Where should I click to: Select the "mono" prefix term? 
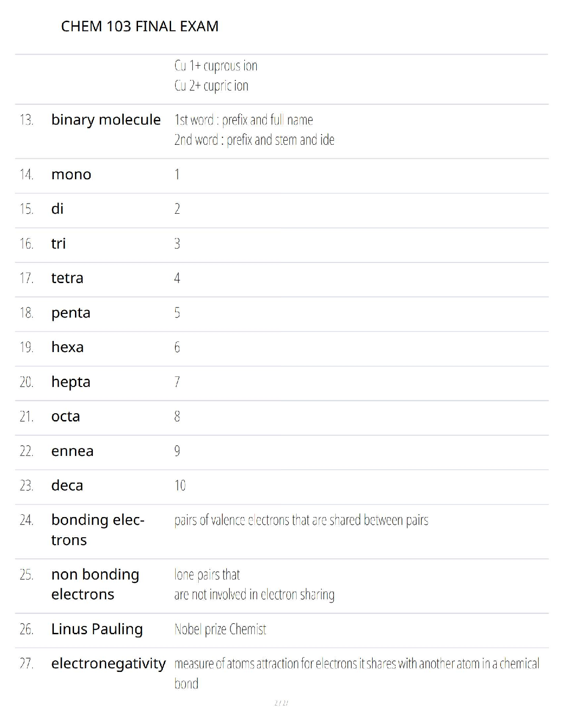click(71, 175)
